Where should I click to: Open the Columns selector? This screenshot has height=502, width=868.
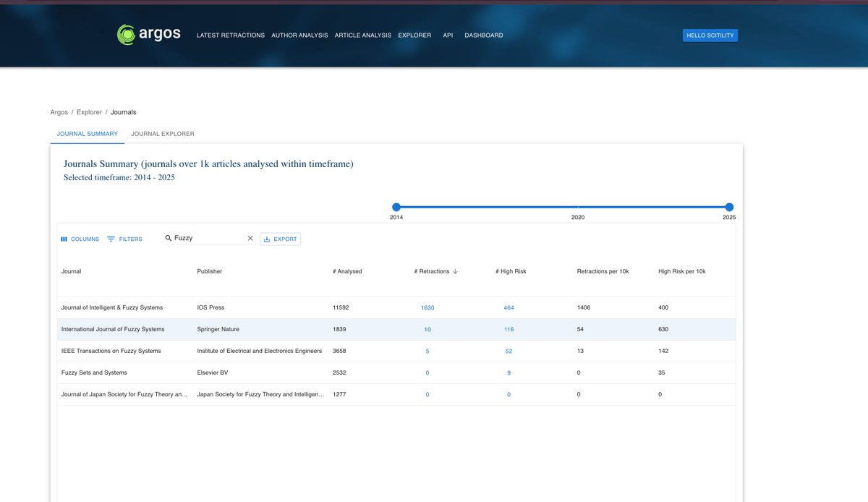[x=80, y=239]
